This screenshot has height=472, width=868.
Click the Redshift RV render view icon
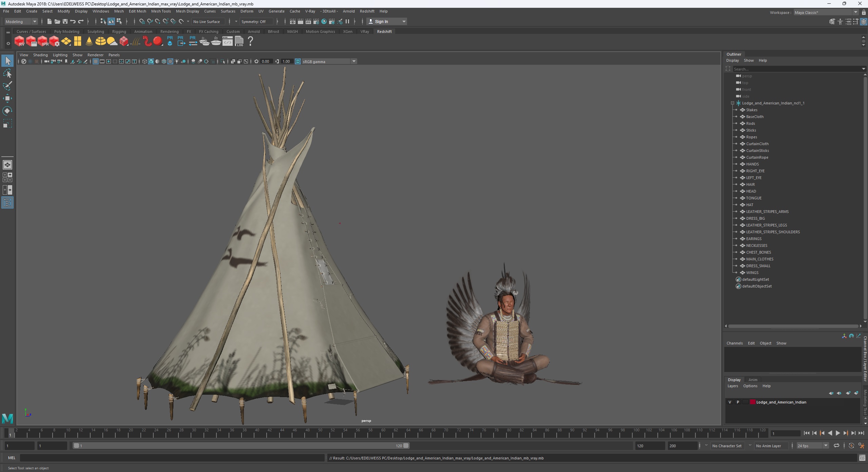19,41
